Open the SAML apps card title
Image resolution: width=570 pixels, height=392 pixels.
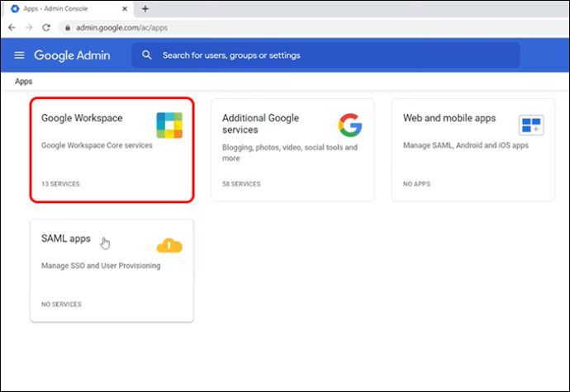(x=66, y=239)
